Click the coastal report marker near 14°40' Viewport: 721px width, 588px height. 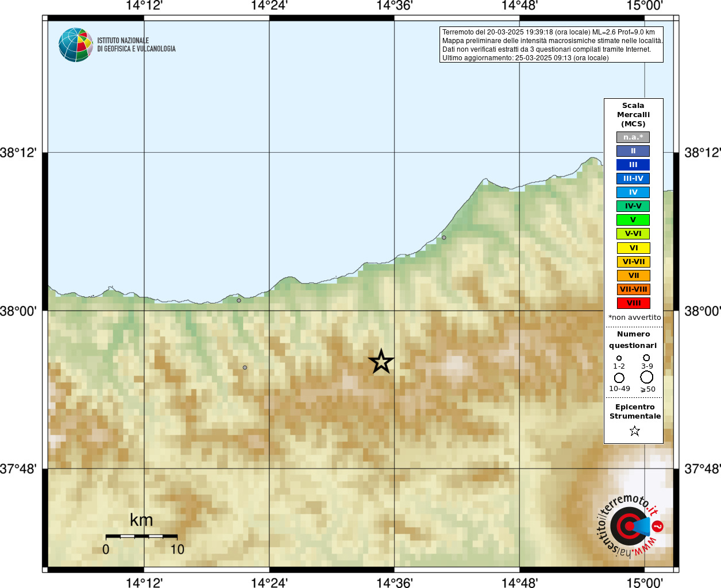pyautogui.click(x=444, y=237)
